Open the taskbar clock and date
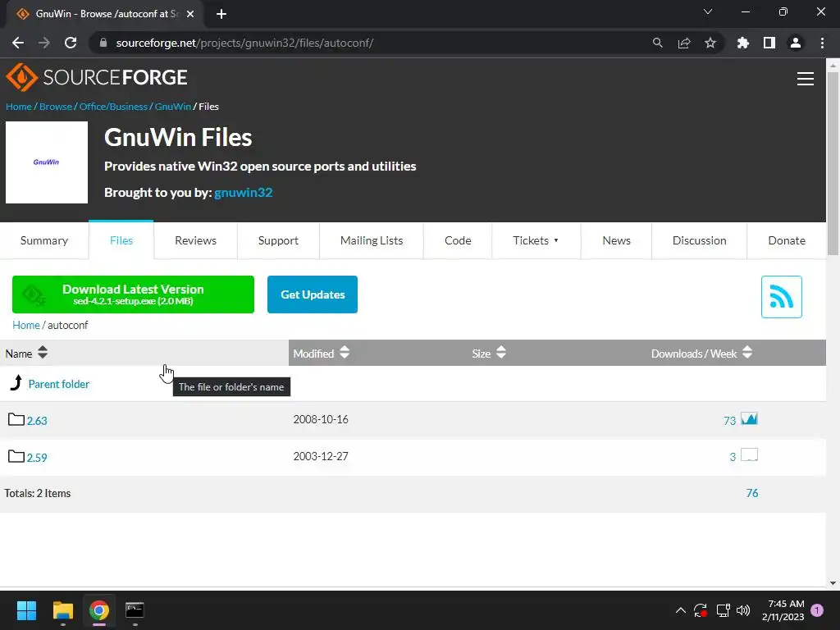Image resolution: width=840 pixels, height=630 pixels. point(783,610)
